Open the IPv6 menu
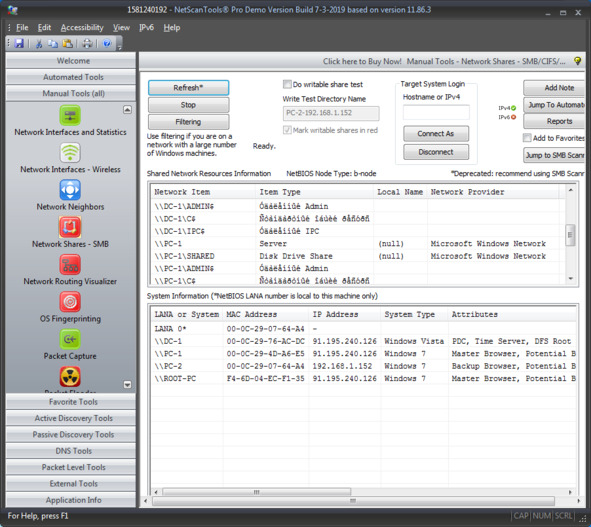Viewport: 591px width, 527px height. tap(146, 28)
